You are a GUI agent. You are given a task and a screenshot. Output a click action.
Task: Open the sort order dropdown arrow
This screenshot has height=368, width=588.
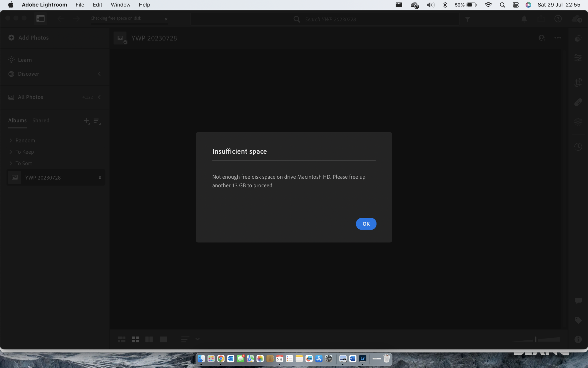click(198, 339)
